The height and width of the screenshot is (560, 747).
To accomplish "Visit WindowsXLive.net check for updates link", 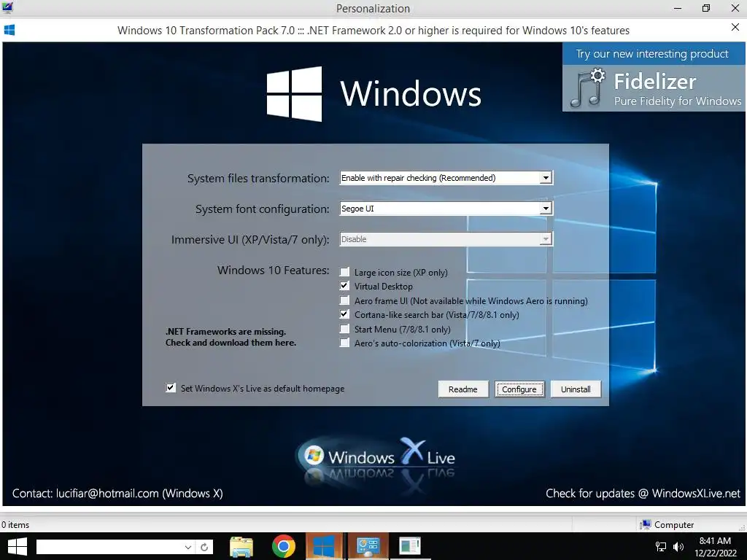I will tap(643, 494).
